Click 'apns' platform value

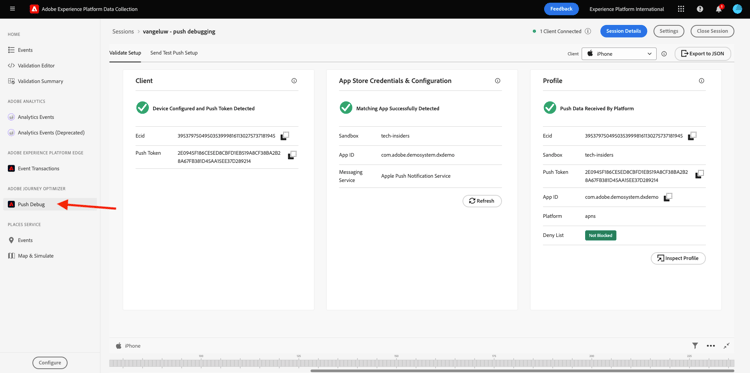tap(591, 216)
